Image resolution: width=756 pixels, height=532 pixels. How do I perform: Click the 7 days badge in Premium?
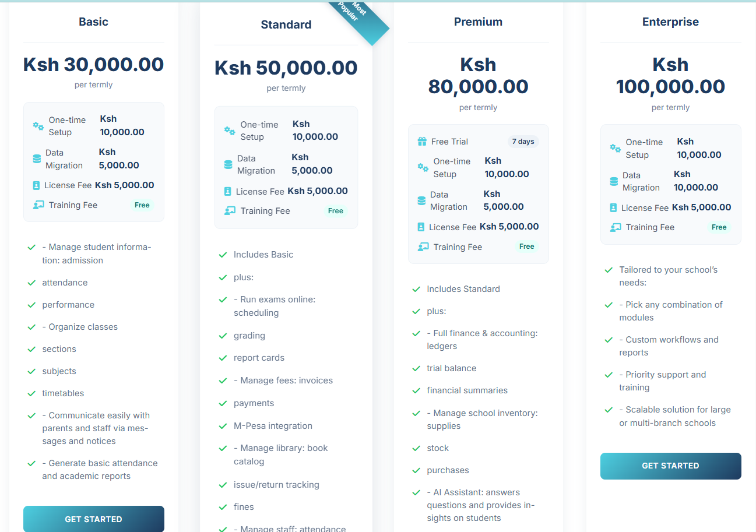[523, 142]
